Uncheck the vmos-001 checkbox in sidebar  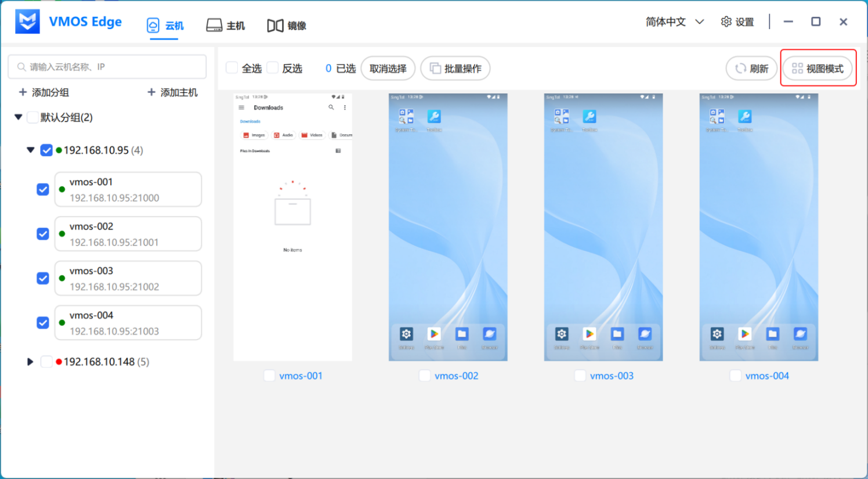click(43, 189)
